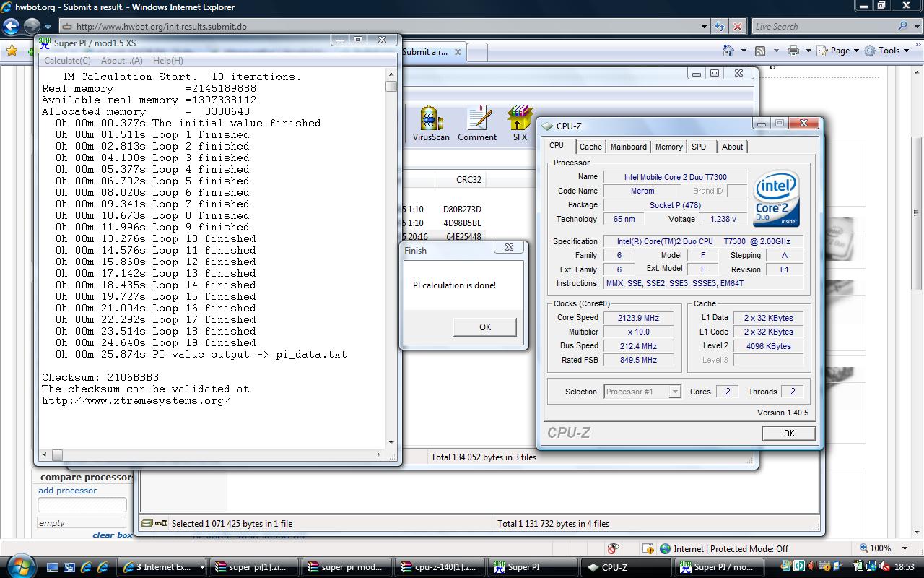Open the Windows Start orb

pos(19,566)
